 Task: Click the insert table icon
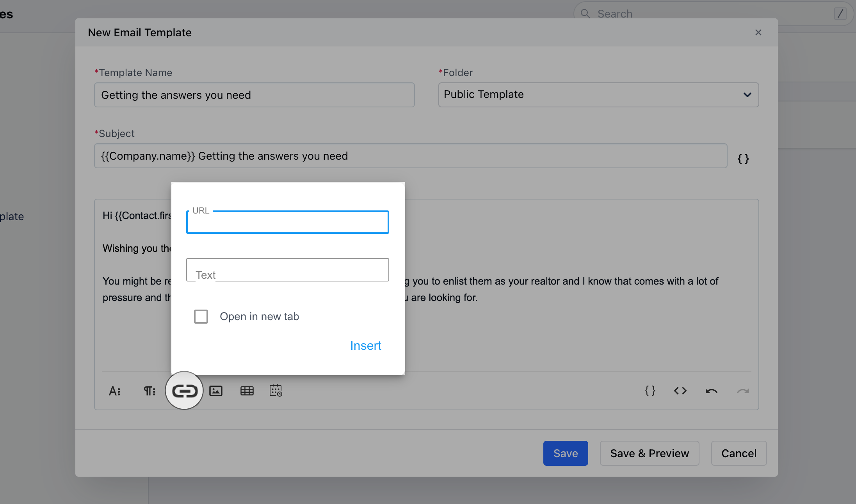coord(247,391)
